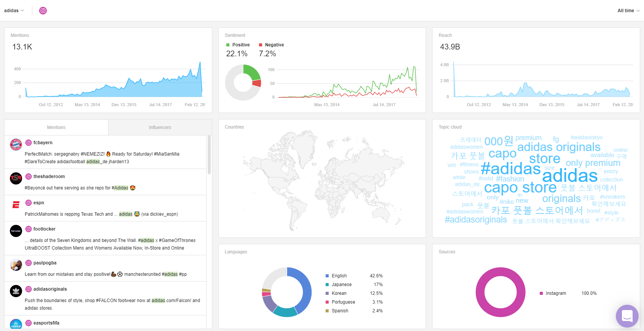This screenshot has width=644, height=331.
Task: Click the theshaderoom profile avatar
Action: pos(16,178)
